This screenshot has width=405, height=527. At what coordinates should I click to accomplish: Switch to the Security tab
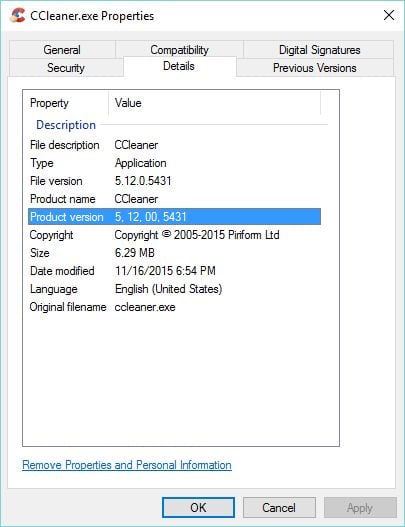[66, 68]
